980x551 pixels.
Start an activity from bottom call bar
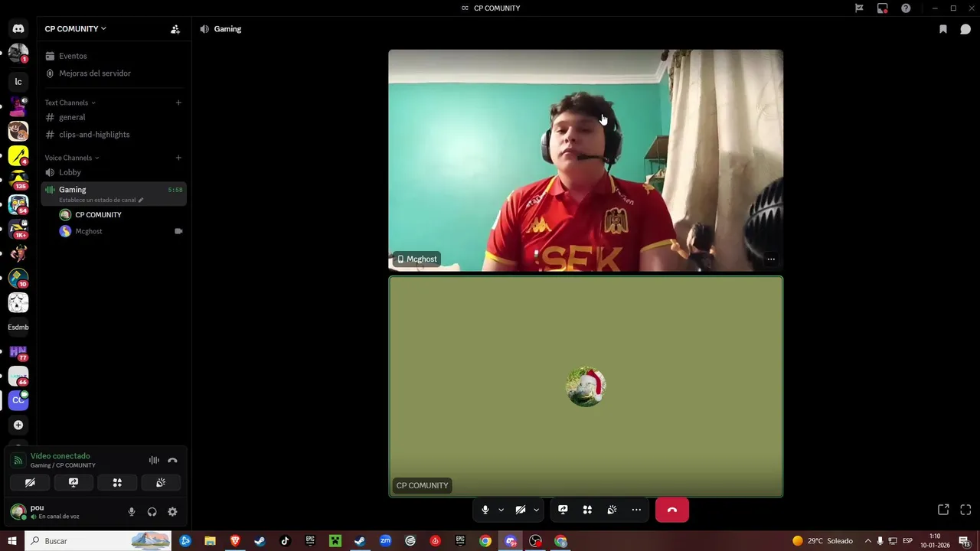[x=587, y=510]
